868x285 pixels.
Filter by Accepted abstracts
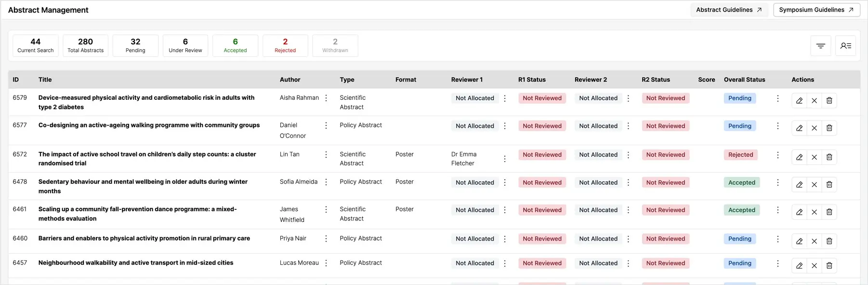pyautogui.click(x=235, y=46)
